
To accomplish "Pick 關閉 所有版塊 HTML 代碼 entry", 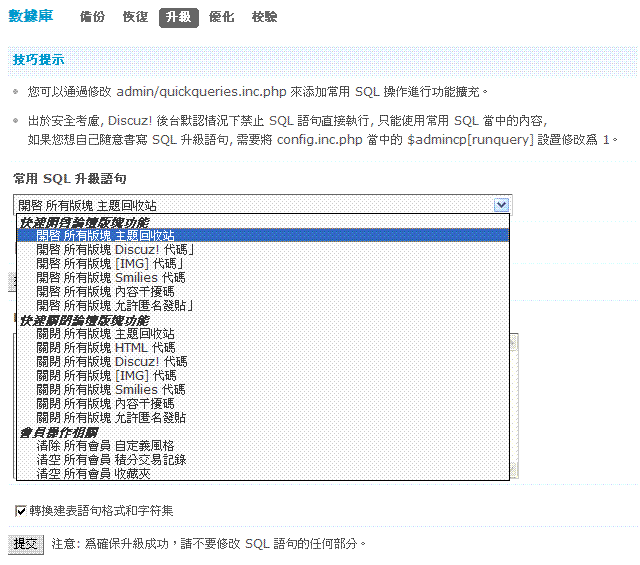I will [x=263, y=348].
